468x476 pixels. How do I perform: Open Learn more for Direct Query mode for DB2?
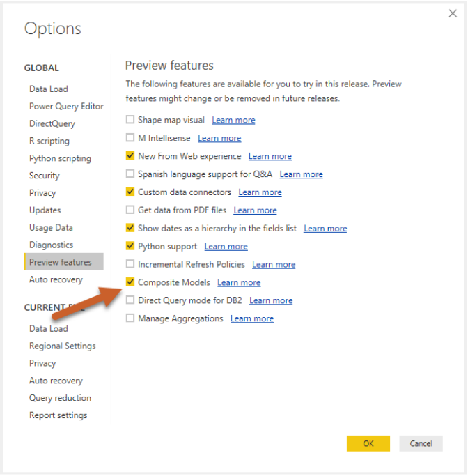click(x=271, y=301)
